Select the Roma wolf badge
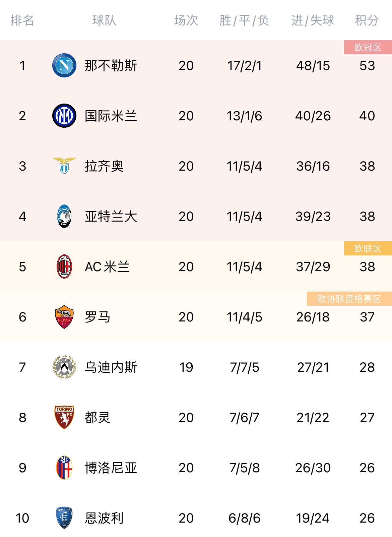The height and width of the screenshot is (537, 392). click(x=64, y=317)
